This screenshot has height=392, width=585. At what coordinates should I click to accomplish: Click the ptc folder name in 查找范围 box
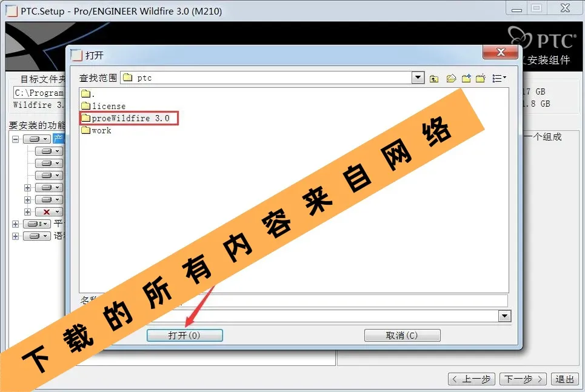pyautogui.click(x=144, y=78)
